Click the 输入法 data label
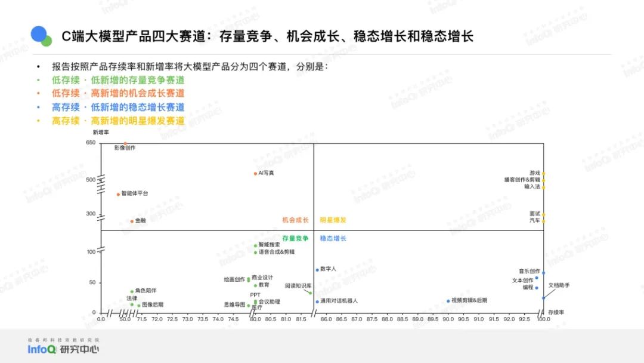The image size is (644, 363). (532, 187)
